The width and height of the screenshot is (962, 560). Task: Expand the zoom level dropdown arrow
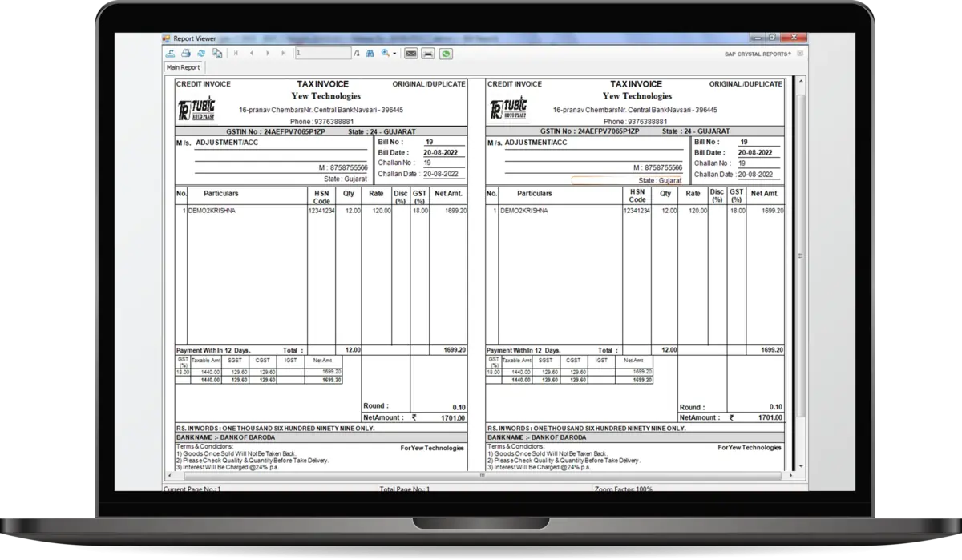394,54
